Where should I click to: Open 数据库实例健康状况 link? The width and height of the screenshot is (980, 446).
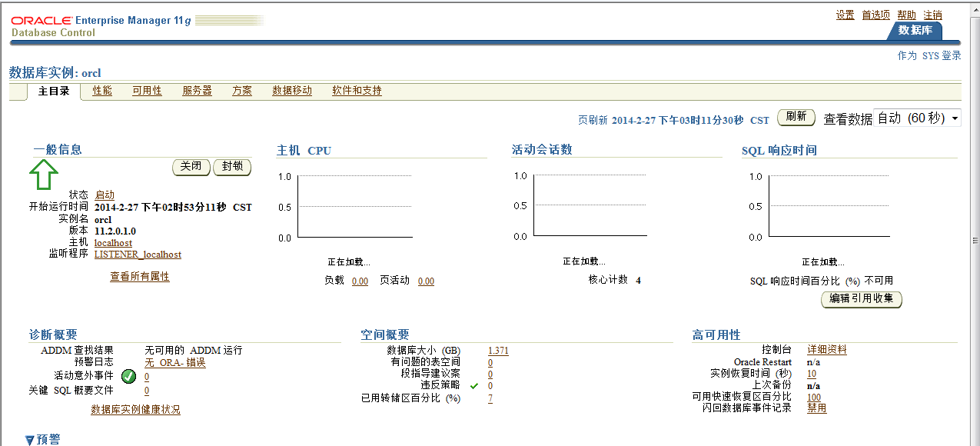(135, 410)
